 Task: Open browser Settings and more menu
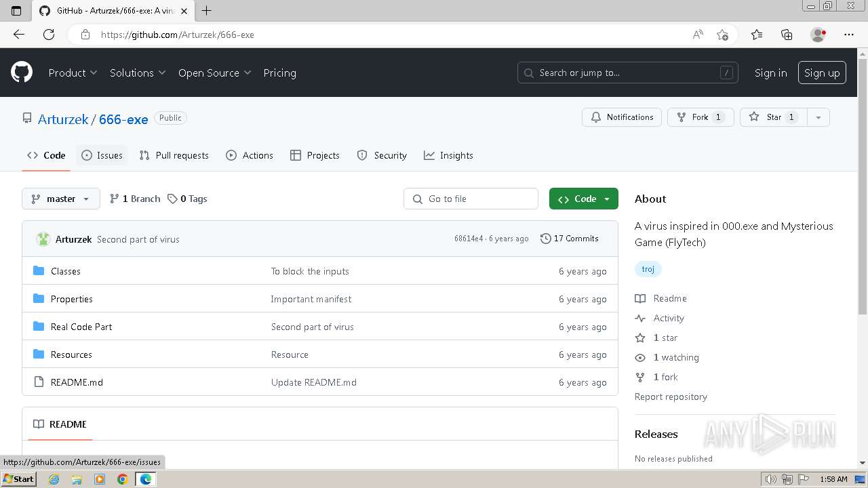tap(849, 35)
